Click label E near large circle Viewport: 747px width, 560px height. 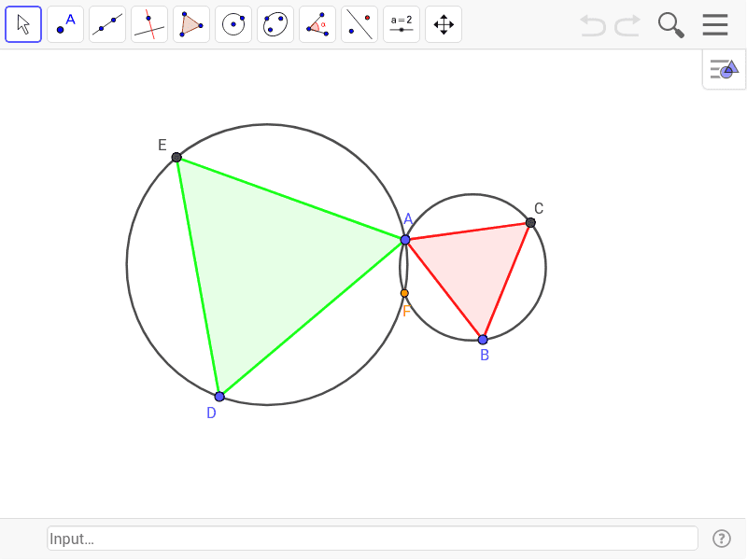click(x=162, y=145)
